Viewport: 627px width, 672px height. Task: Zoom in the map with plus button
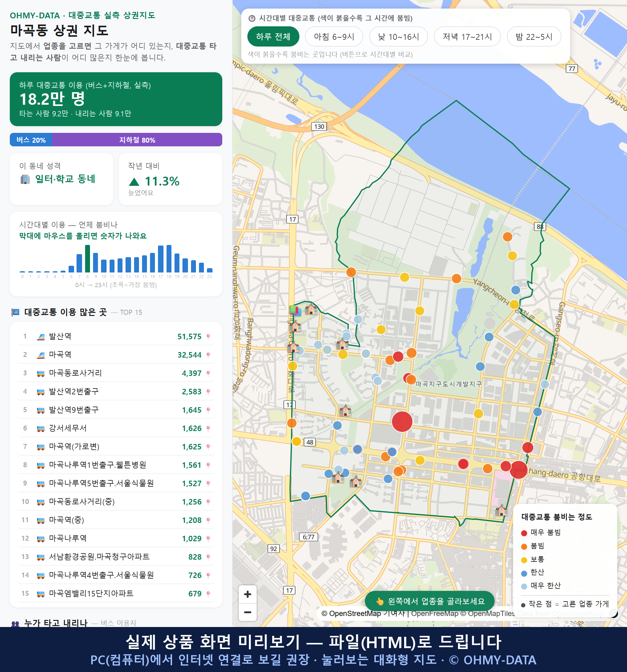[x=247, y=594]
